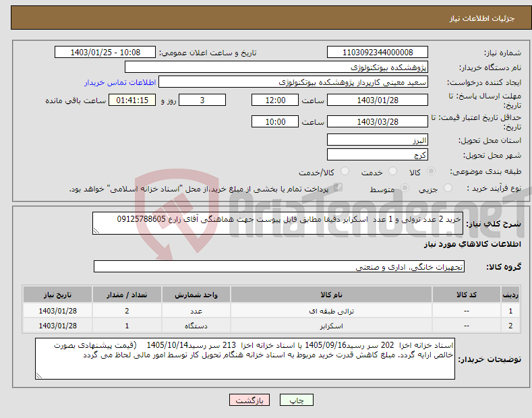Click the بازگشت back button
Viewport: 532px width, 418px height.
[249, 400]
